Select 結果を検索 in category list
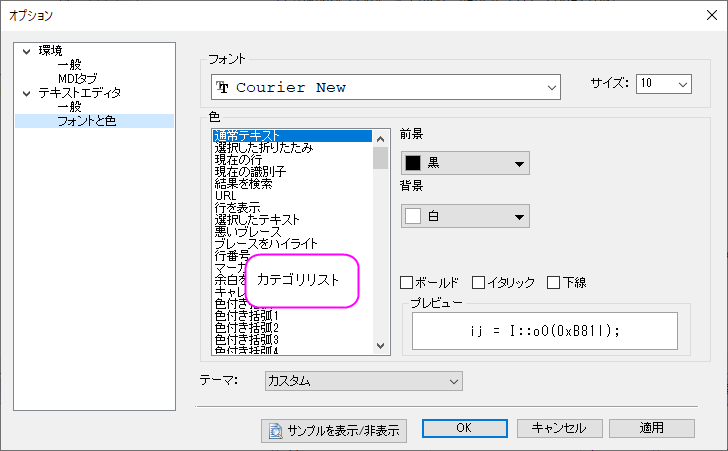 click(292, 184)
